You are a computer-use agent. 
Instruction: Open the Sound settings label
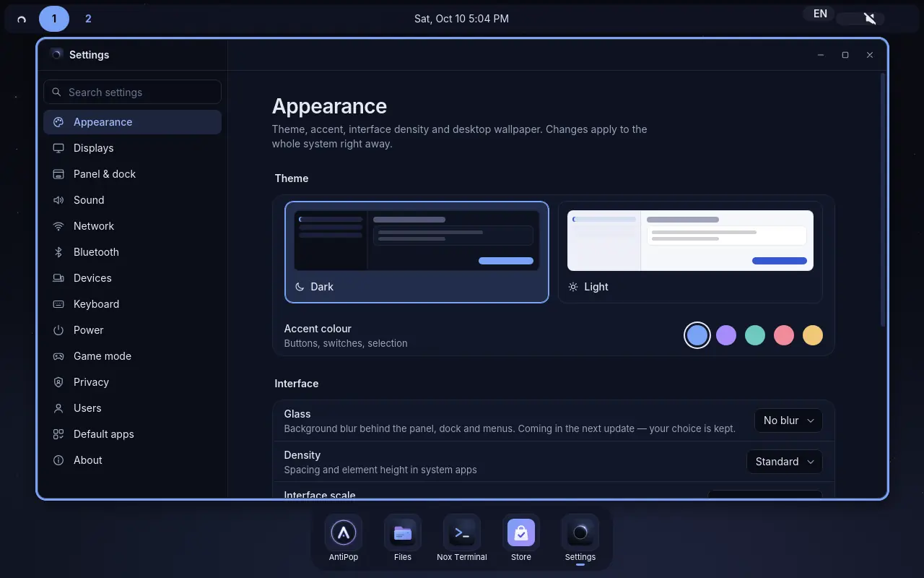click(x=89, y=200)
